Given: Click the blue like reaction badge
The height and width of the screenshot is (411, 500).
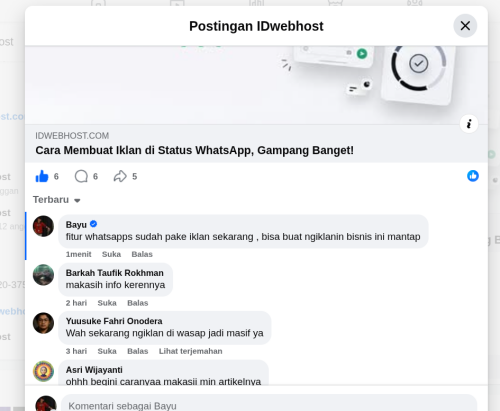Looking at the screenshot, I should tap(473, 176).
